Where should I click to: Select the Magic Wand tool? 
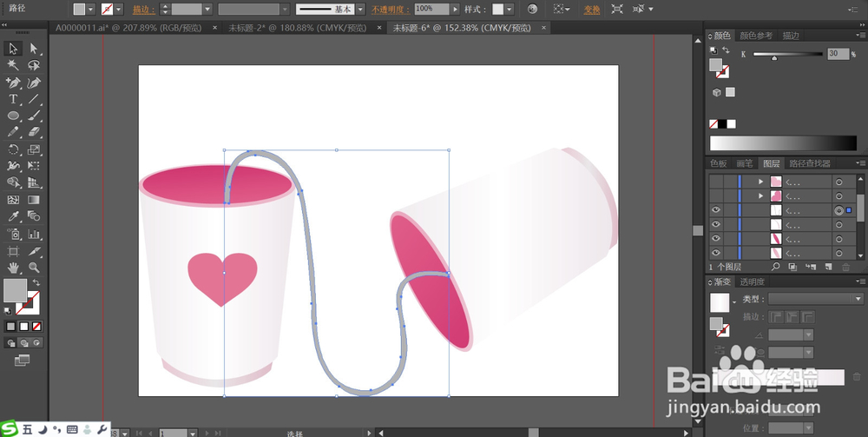click(13, 65)
